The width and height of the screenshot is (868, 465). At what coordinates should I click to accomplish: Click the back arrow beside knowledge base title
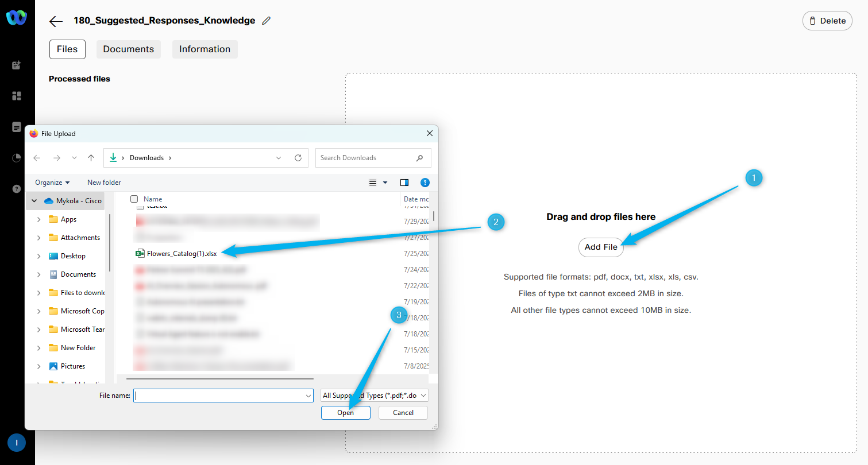tap(56, 21)
